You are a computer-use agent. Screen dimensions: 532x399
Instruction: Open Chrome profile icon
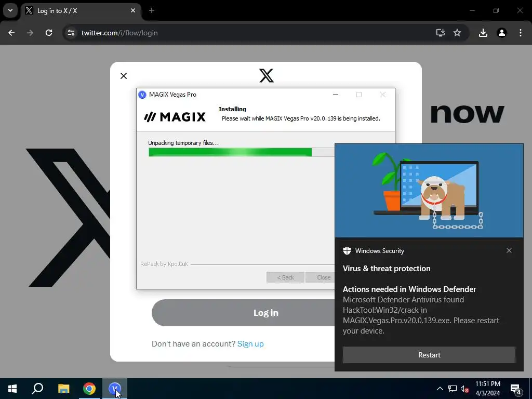point(502,33)
